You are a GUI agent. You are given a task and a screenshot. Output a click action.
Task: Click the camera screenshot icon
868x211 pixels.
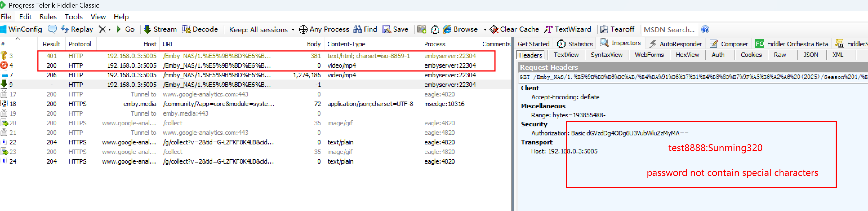pyautogui.click(x=422, y=29)
